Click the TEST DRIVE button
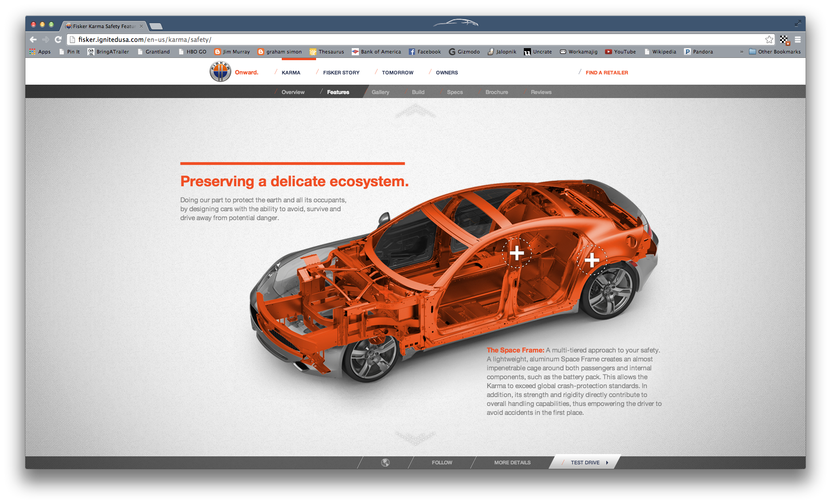The image size is (831, 504). pyautogui.click(x=585, y=463)
